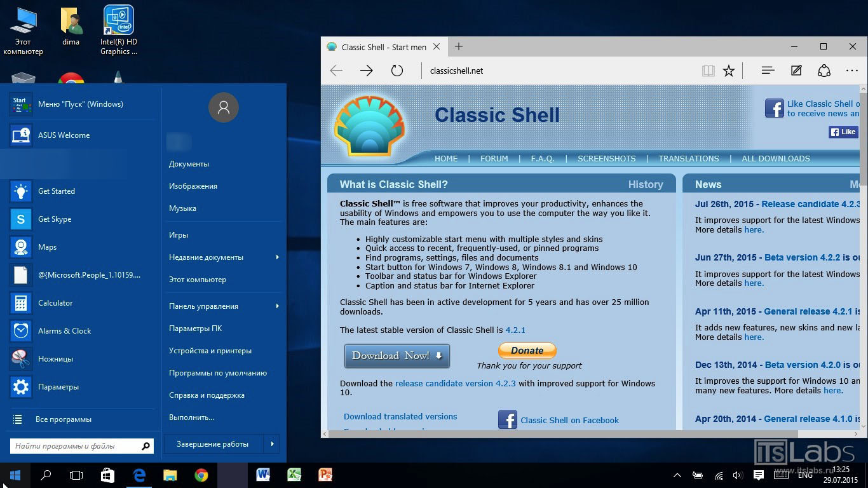Open Word from the taskbar
The image size is (868, 488).
263,475
